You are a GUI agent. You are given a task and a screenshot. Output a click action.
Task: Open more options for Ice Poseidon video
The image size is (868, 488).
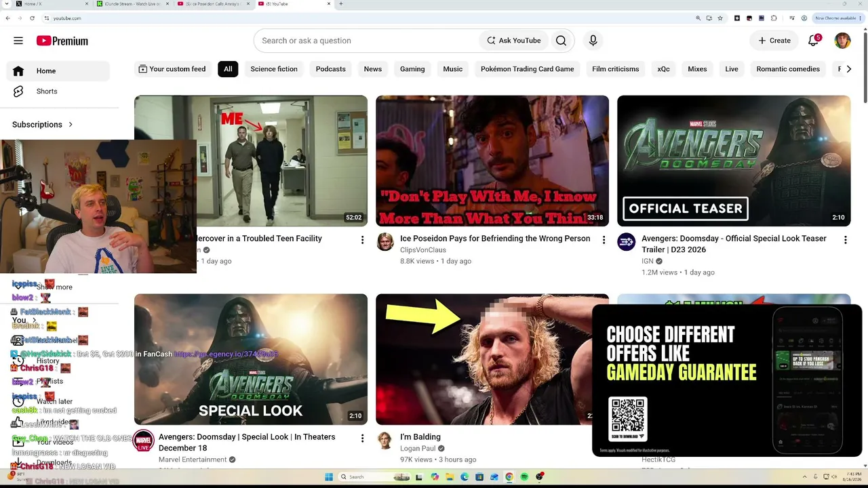pyautogui.click(x=604, y=240)
